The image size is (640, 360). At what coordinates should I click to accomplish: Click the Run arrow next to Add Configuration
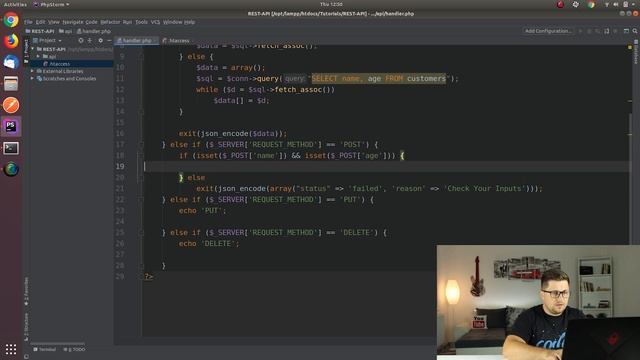coord(580,31)
